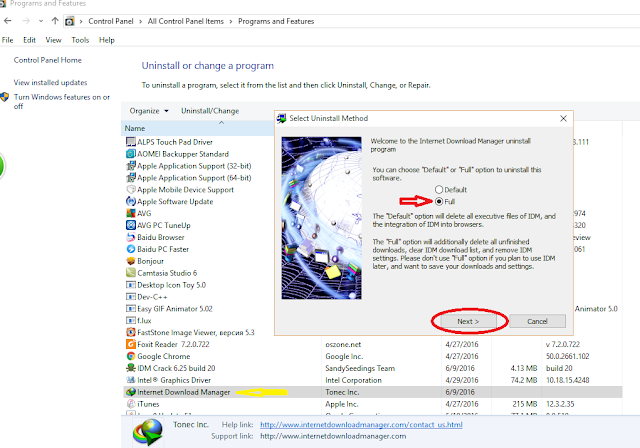Click the Apple Application Support (32-bit) icon

tap(131, 166)
